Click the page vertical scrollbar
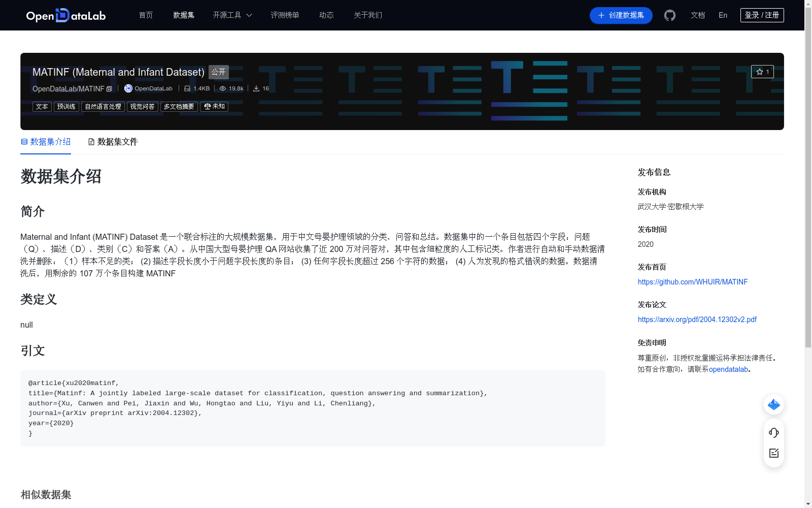This screenshot has height=508, width=812. (x=808, y=178)
